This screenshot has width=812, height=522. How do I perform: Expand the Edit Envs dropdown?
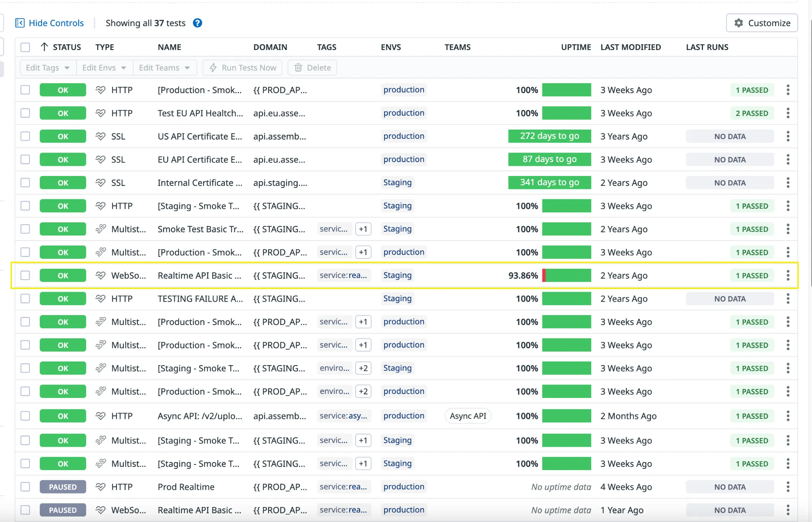point(104,68)
